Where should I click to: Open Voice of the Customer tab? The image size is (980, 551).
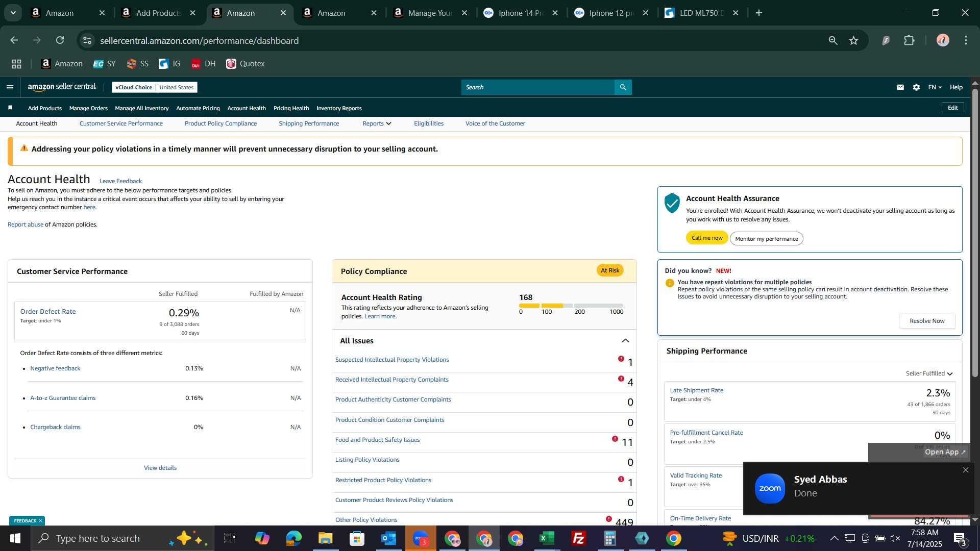coord(495,123)
